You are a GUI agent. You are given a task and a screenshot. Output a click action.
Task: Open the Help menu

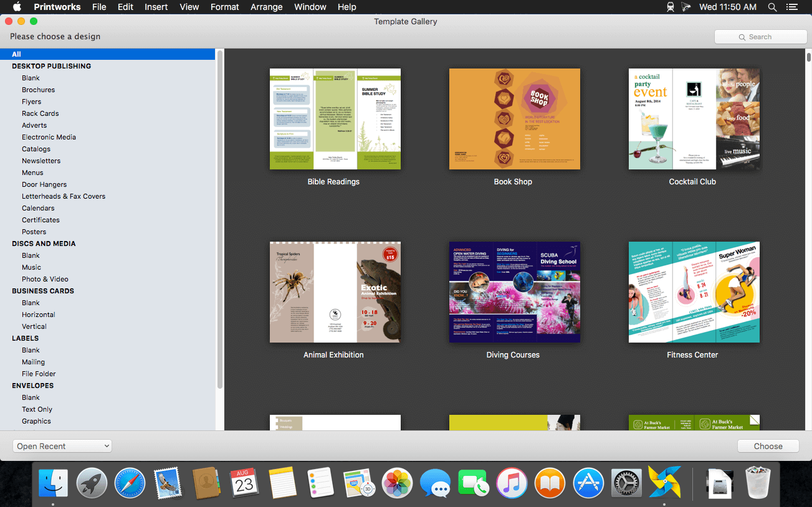347,7
